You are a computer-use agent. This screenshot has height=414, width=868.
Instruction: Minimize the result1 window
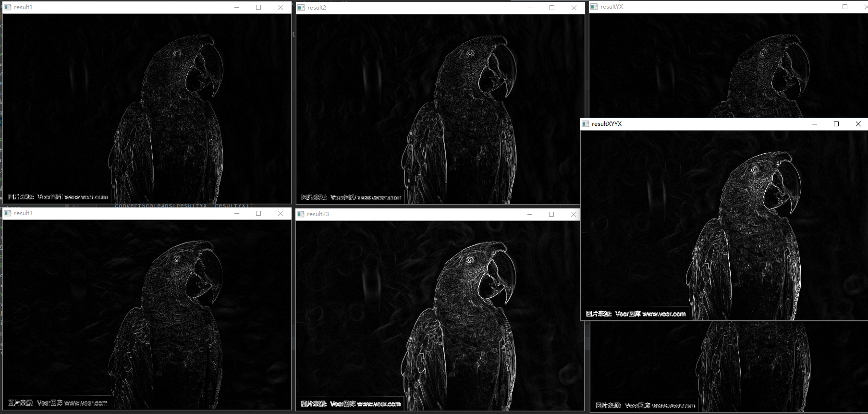coord(237,7)
